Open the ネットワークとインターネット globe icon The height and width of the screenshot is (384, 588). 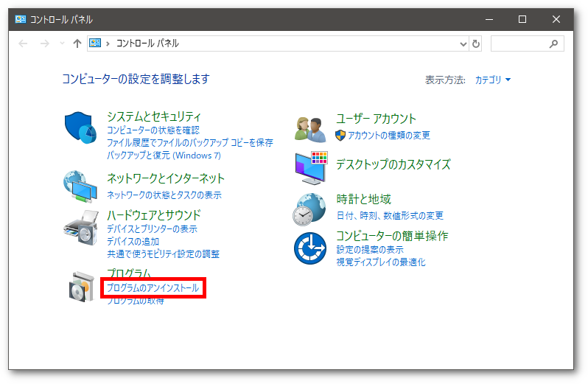tap(80, 186)
